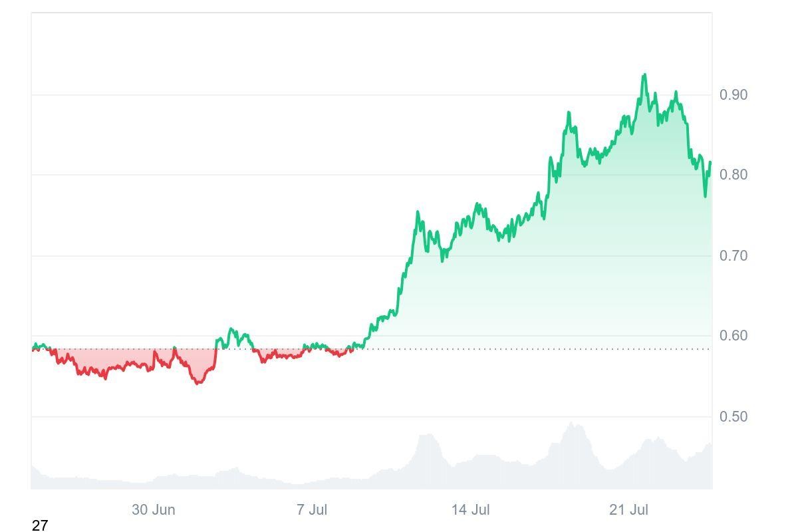Image resolution: width=798 pixels, height=532 pixels.
Task: Click the final point of the green price line
Action: coord(710,162)
